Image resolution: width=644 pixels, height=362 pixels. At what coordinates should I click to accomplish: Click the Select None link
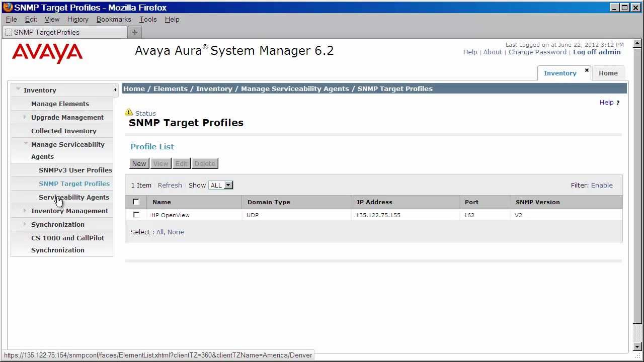click(176, 232)
